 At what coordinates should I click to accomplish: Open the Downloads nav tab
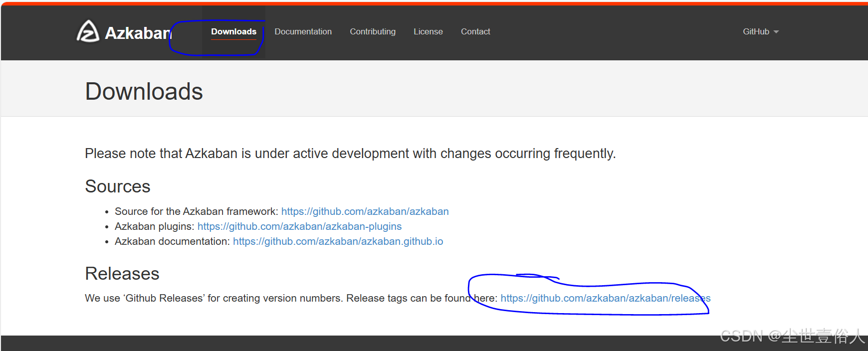click(233, 31)
